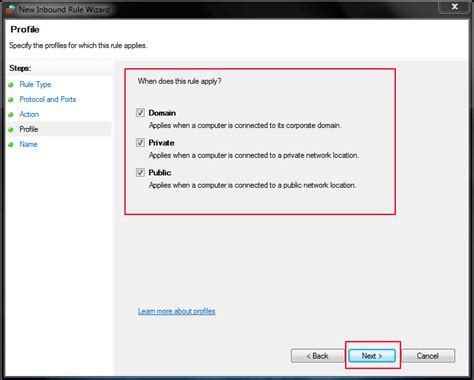The height and width of the screenshot is (380, 474).
Task: Click Next to continue the wizard
Action: [x=372, y=356]
